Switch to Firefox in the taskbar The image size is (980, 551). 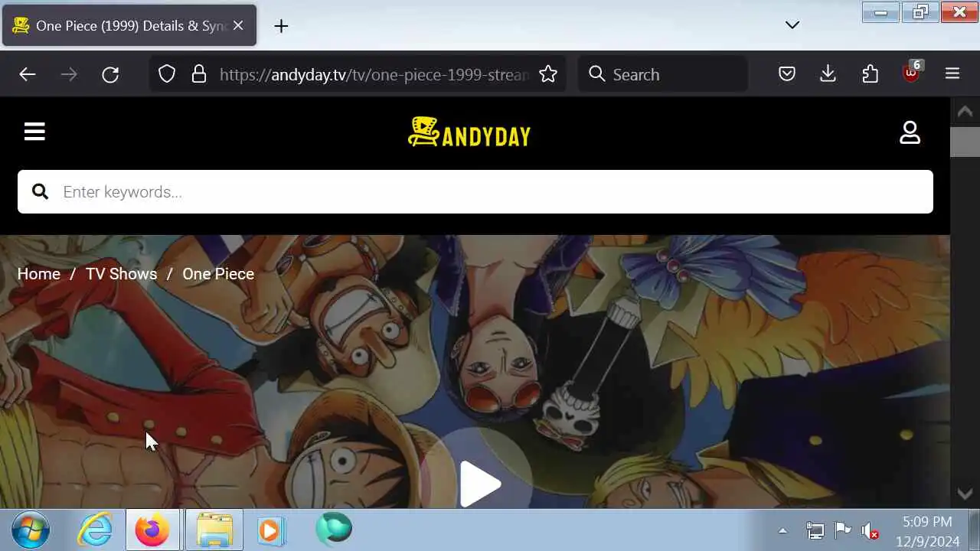(x=152, y=530)
